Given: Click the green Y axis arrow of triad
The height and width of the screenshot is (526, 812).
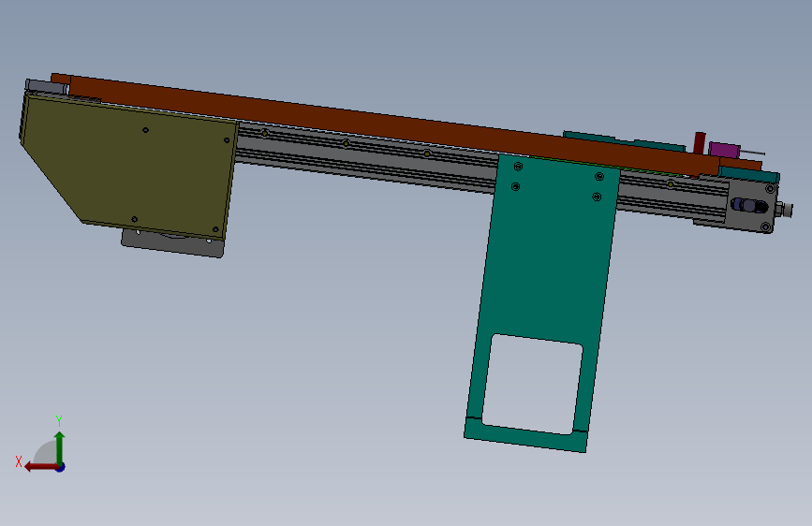Looking at the screenshot, I should tap(60, 446).
